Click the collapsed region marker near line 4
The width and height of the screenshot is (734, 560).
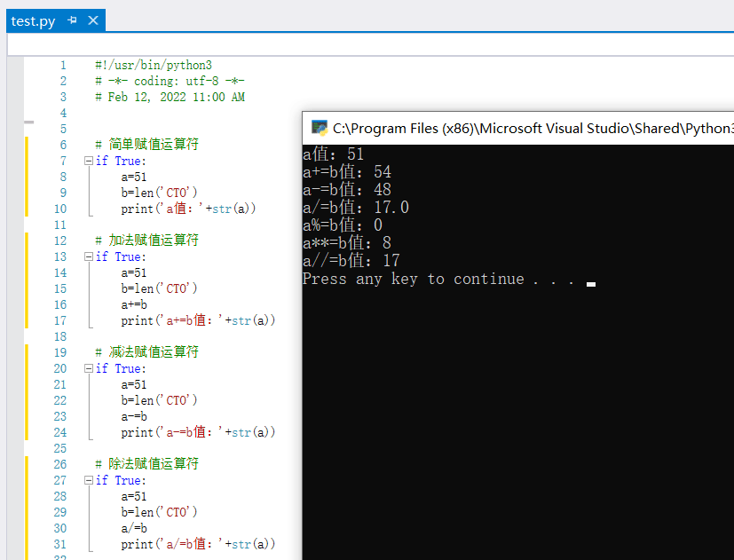point(29,121)
